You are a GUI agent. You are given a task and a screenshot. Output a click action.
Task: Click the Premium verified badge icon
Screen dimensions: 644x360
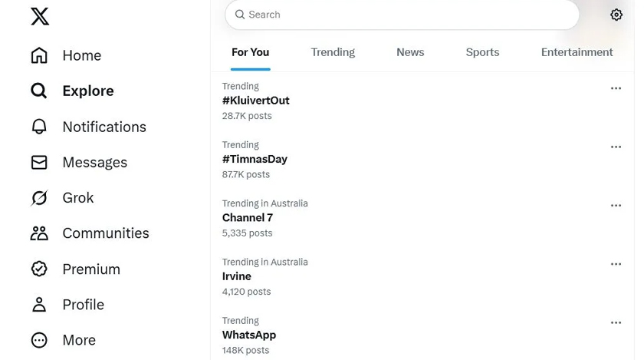point(39,269)
